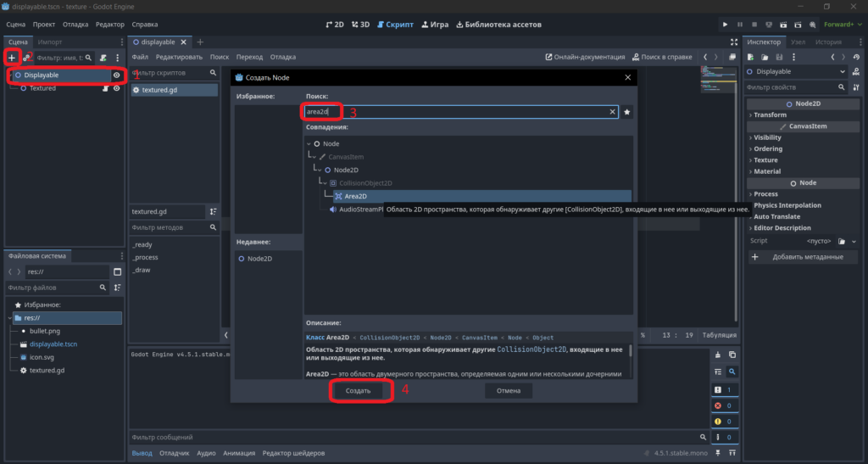Screen dimensions: 868x464
Task: Open the Отладка menu in top bar
Action: (75, 25)
